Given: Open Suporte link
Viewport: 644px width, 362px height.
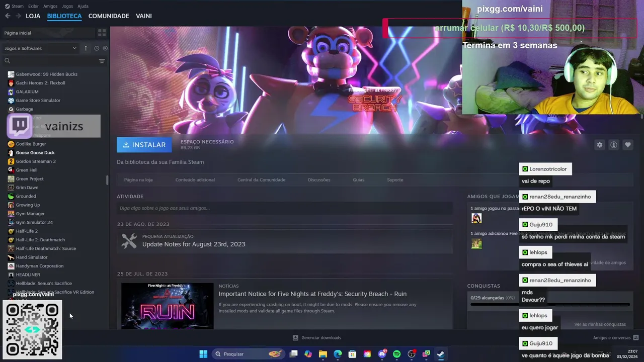Looking at the screenshot, I should point(395,180).
